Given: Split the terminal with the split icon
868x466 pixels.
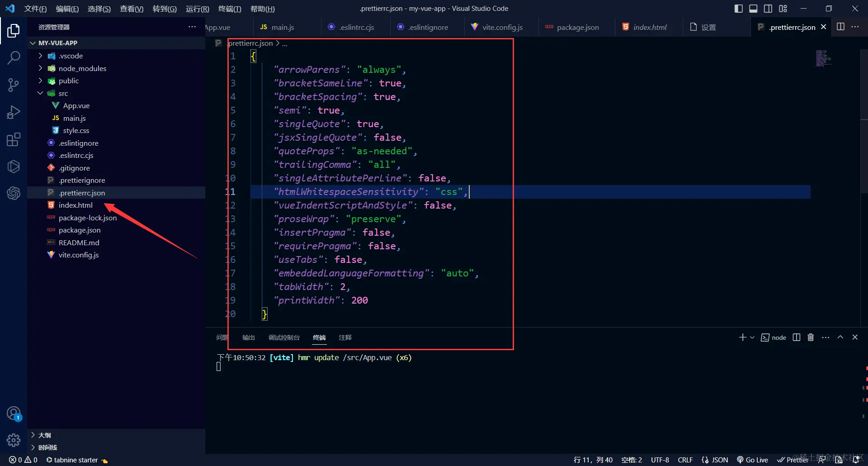Looking at the screenshot, I should (797, 338).
